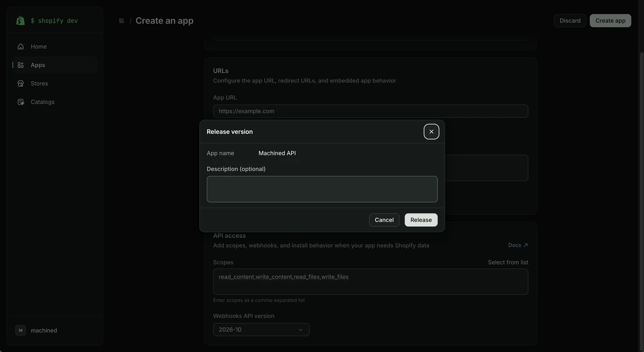Click the 'Release version' dialog title
The height and width of the screenshot is (352, 644).
[230, 132]
